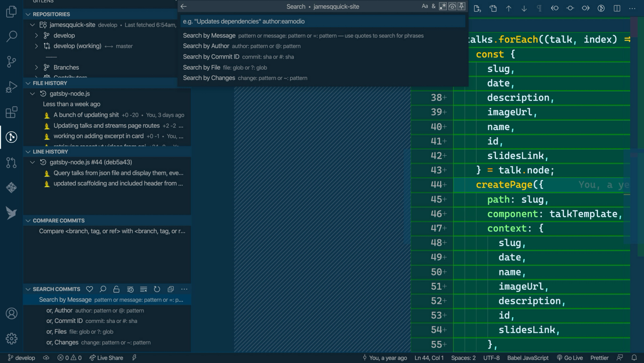Screen dimensions: 644x363
Task: Go to next change arrow in editor toolbar
Action: 524,8
